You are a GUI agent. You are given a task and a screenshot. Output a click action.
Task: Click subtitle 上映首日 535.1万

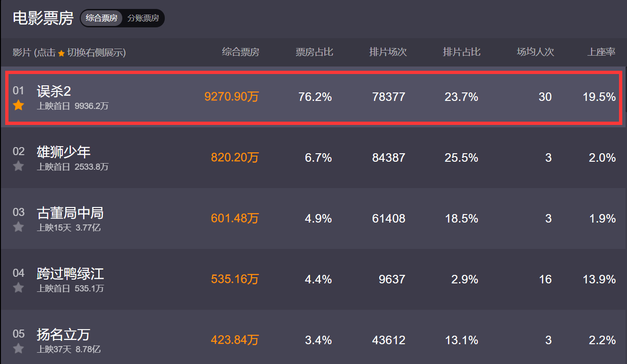70,289
